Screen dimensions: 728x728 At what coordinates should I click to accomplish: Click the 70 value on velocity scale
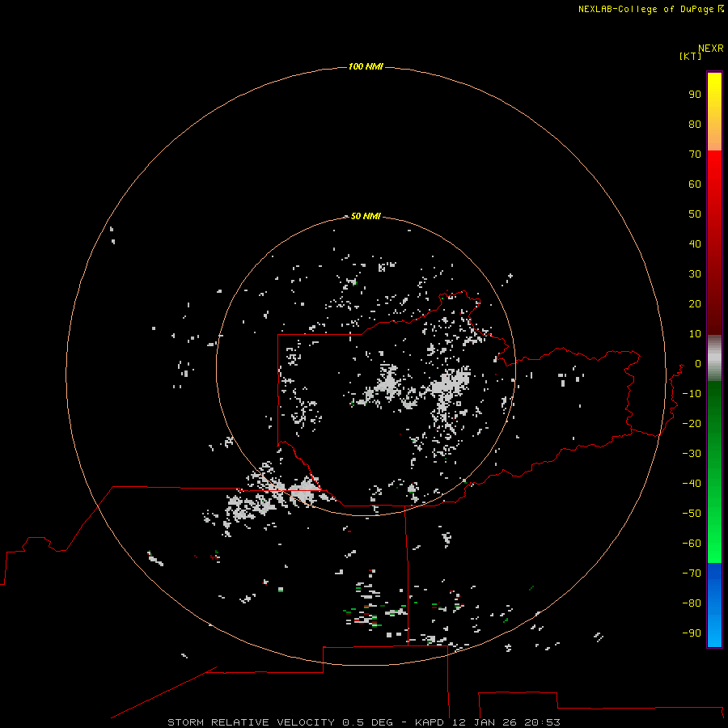tap(695, 154)
